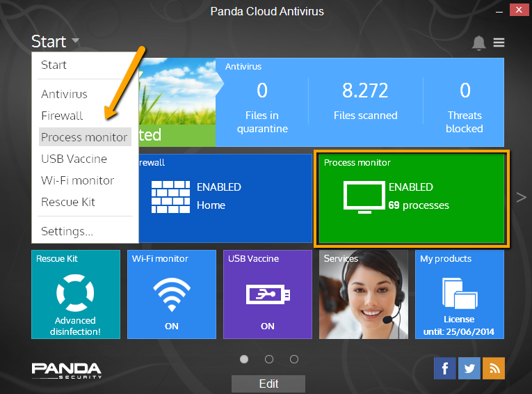Screen dimensions: 532x394
Task: Open Panda's Twitter page icon
Action: coord(469,368)
